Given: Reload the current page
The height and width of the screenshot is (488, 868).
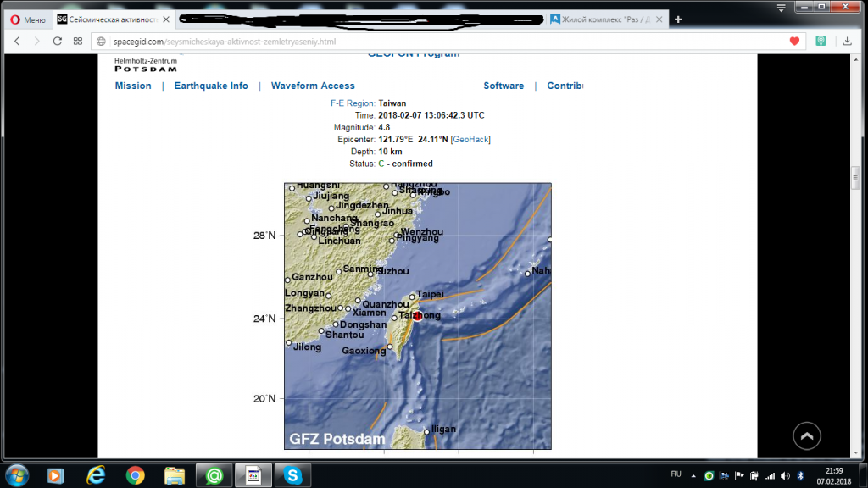Looking at the screenshot, I should [57, 41].
